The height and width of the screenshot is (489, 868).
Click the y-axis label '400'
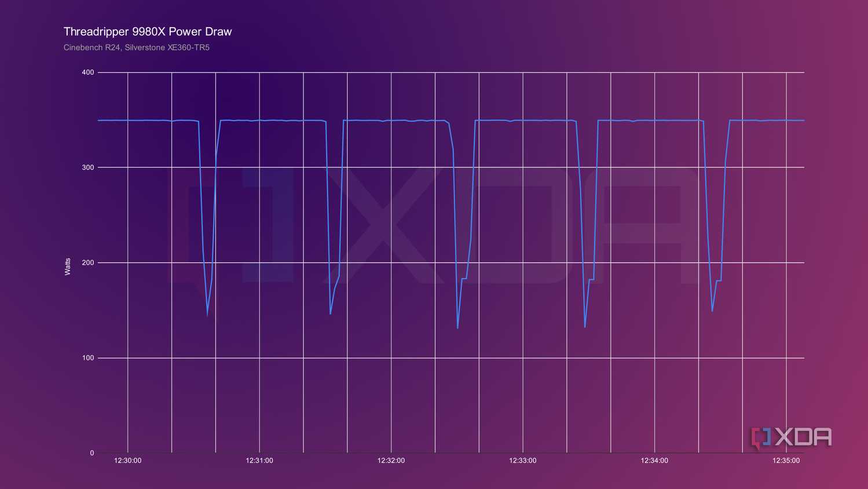[x=87, y=72]
